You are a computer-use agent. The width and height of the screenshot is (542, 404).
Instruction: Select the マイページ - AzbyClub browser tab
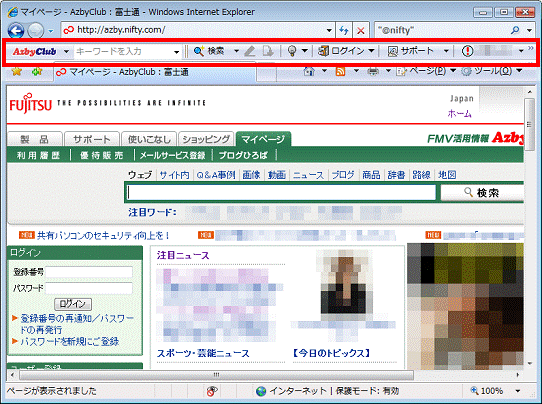[155, 72]
